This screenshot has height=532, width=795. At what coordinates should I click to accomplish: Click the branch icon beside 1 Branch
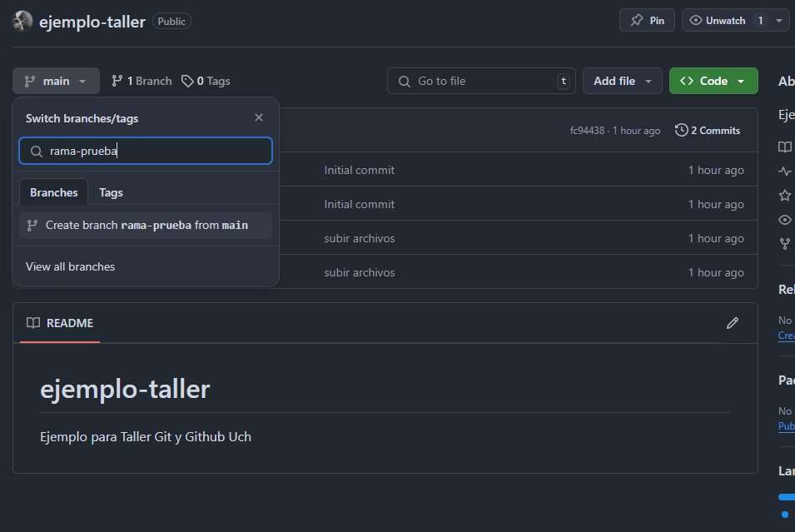click(x=117, y=81)
